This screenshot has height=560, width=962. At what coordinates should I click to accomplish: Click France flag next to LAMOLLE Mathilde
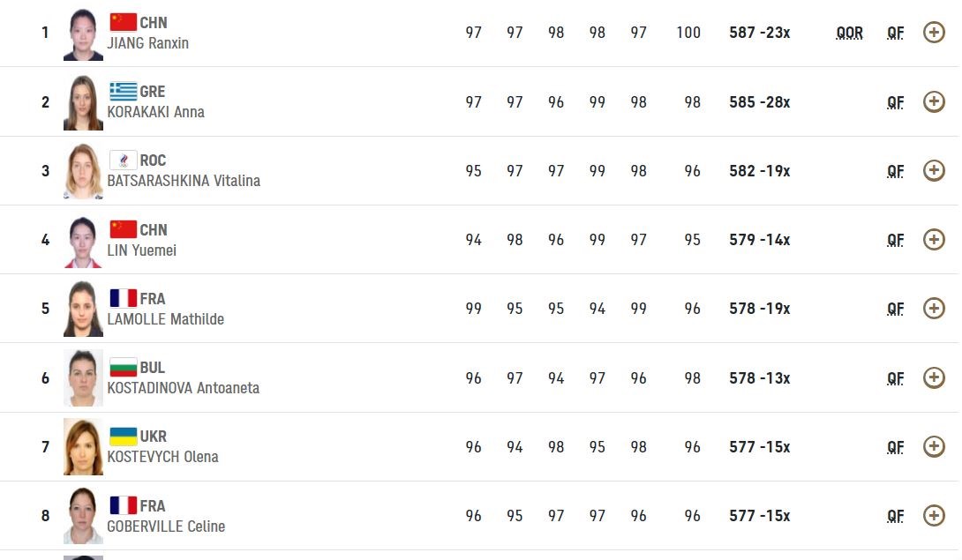pyautogui.click(x=123, y=298)
